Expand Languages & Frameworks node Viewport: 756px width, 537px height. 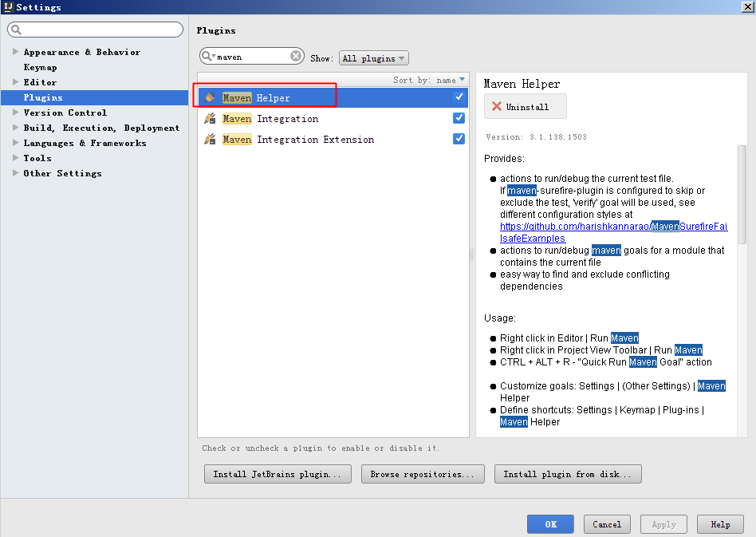pyautogui.click(x=15, y=142)
